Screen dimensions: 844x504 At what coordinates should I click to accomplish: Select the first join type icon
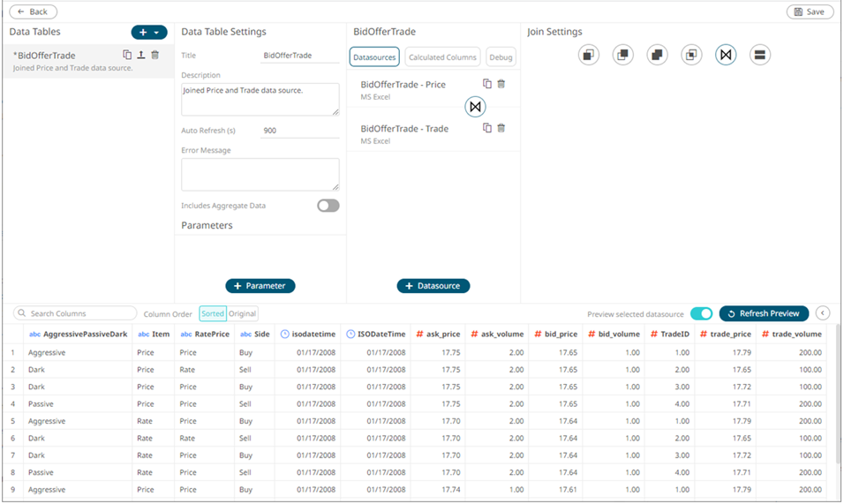click(x=589, y=55)
